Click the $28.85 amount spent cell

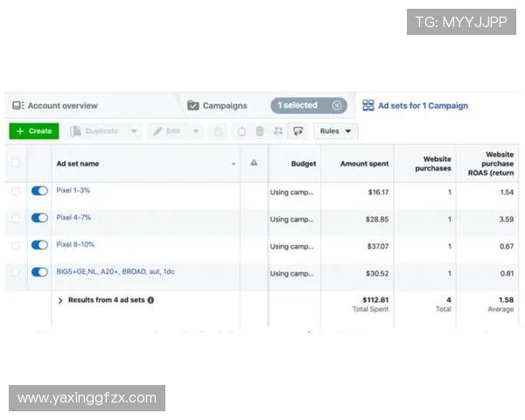point(377,220)
